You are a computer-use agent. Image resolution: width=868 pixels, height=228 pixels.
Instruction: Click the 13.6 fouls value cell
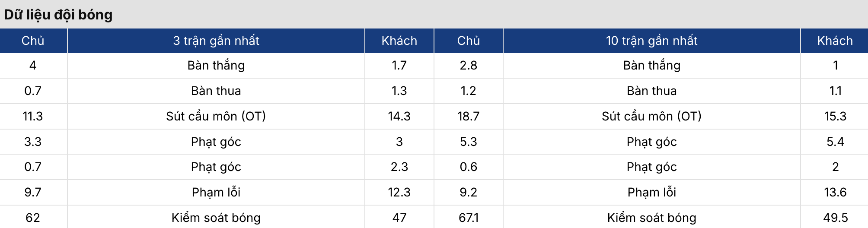point(835,192)
